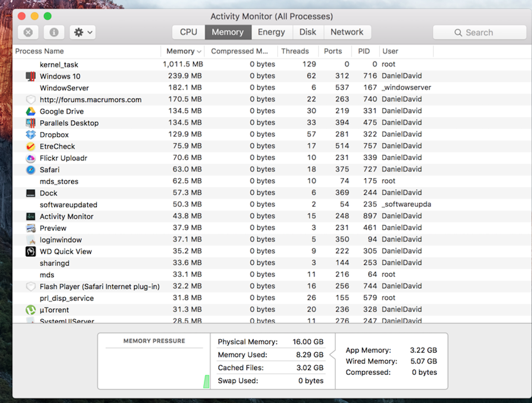Click the Quit Process (X) toolbar button
This screenshot has height=403, width=532.
[28, 32]
